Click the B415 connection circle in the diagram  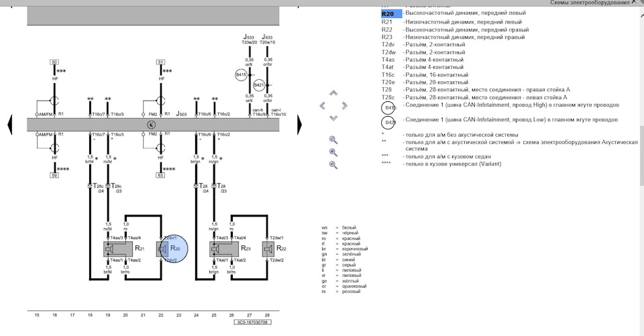pos(241,76)
